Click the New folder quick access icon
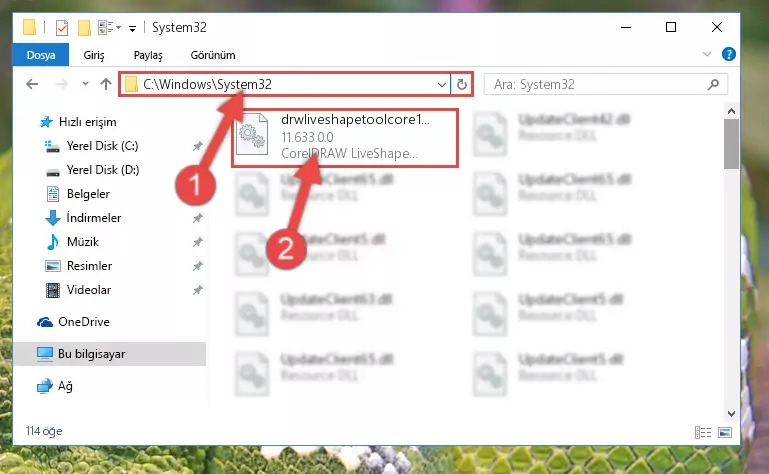The height and width of the screenshot is (474, 769). [x=84, y=27]
